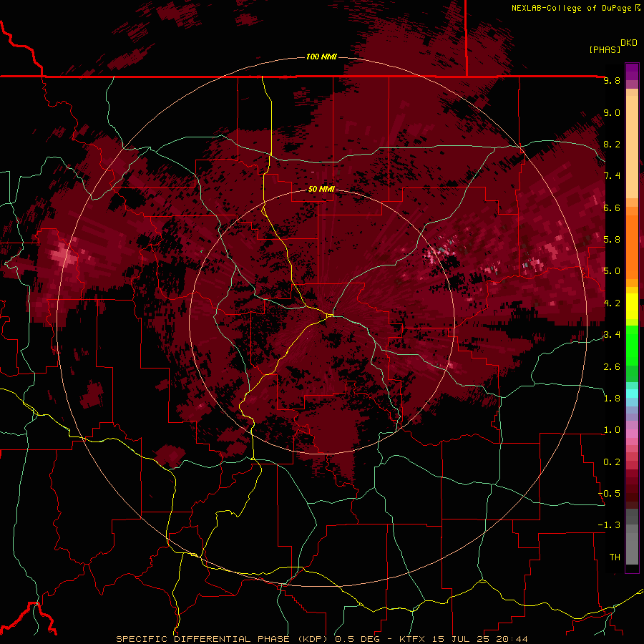644x644 pixels.
Task: Pick the cyan band on the color bar
Action: 632,393
